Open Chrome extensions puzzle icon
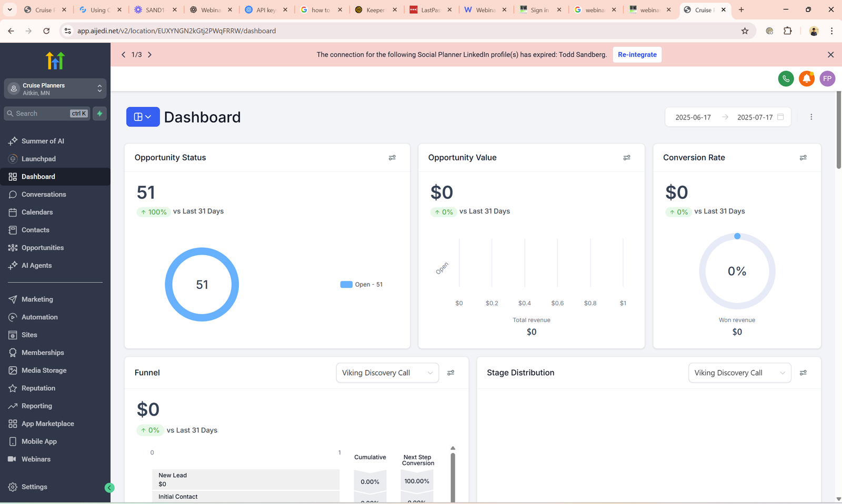842x504 pixels. pyautogui.click(x=787, y=31)
